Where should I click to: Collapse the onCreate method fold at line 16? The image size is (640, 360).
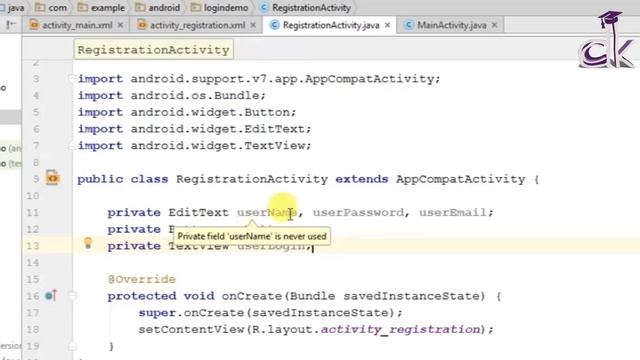[x=72, y=296]
